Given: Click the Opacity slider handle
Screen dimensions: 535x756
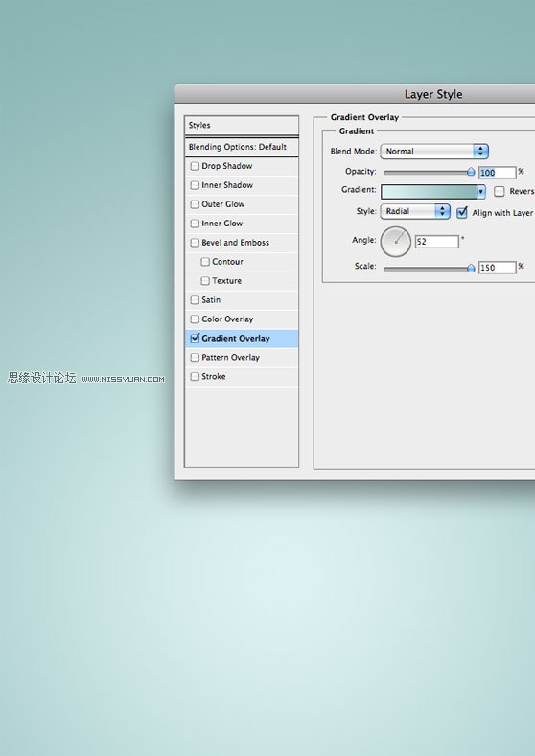Looking at the screenshot, I should coord(471,172).
